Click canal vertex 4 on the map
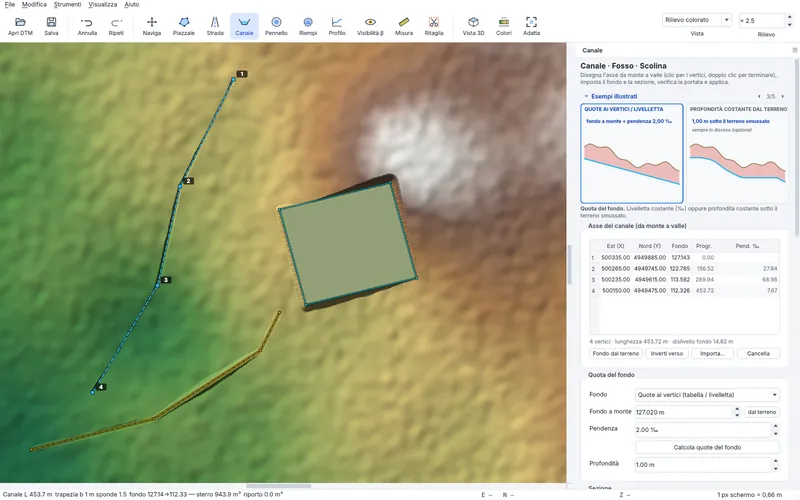Screen dimensions: 800x500 click(93, 392)
